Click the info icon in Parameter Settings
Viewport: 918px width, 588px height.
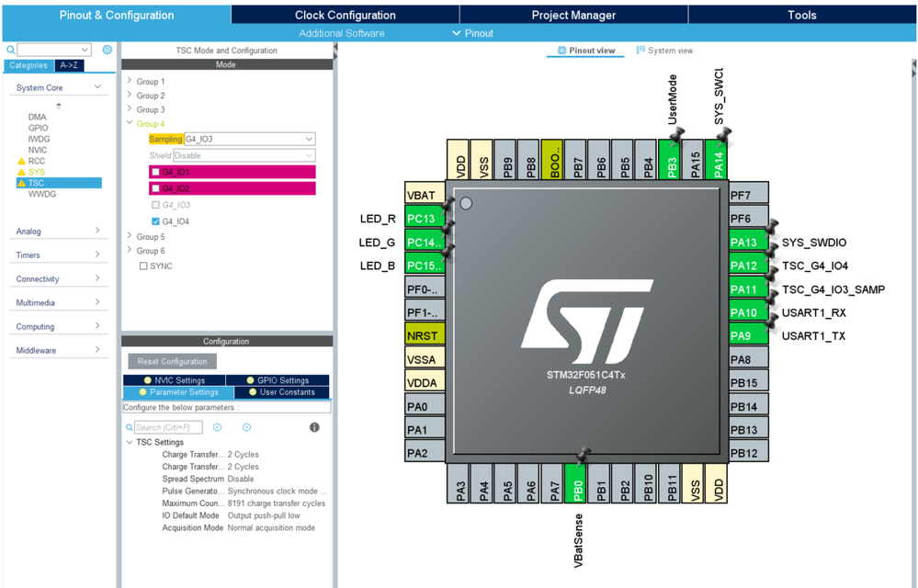tap(314, 427)
